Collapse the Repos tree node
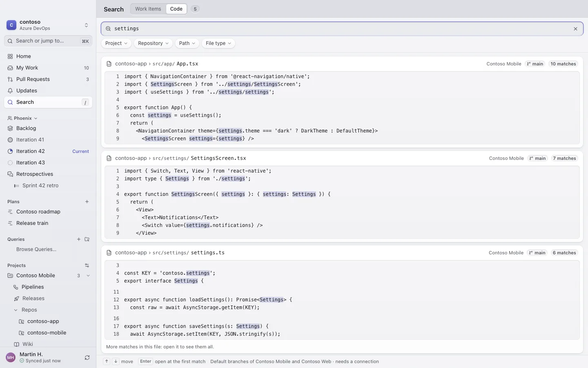This screenshot has height=368, width=588. (16, 310)
